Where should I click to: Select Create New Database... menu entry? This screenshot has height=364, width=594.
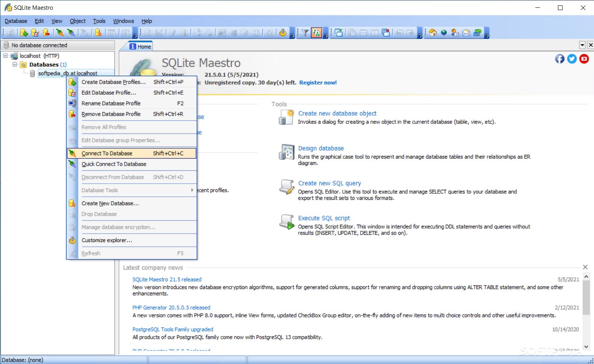click(132, 203)
